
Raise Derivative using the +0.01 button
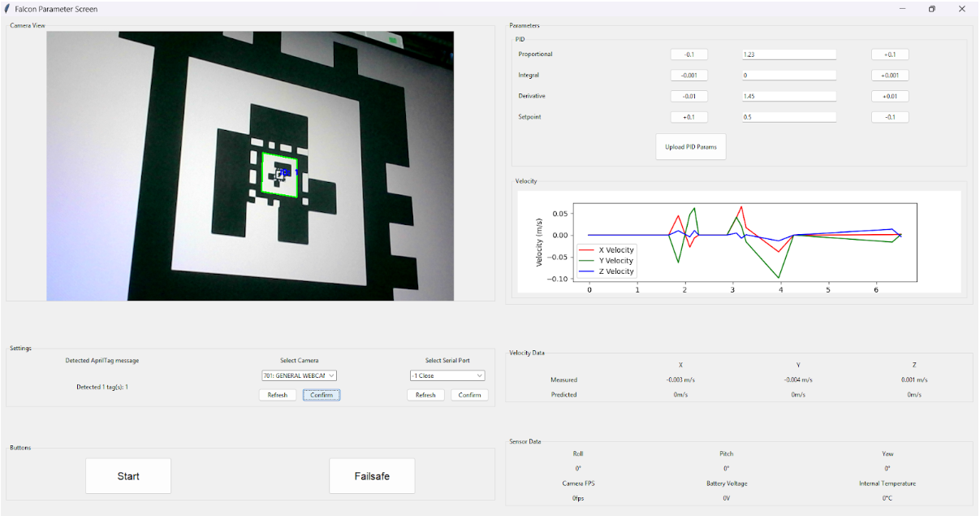click(890, 96)
